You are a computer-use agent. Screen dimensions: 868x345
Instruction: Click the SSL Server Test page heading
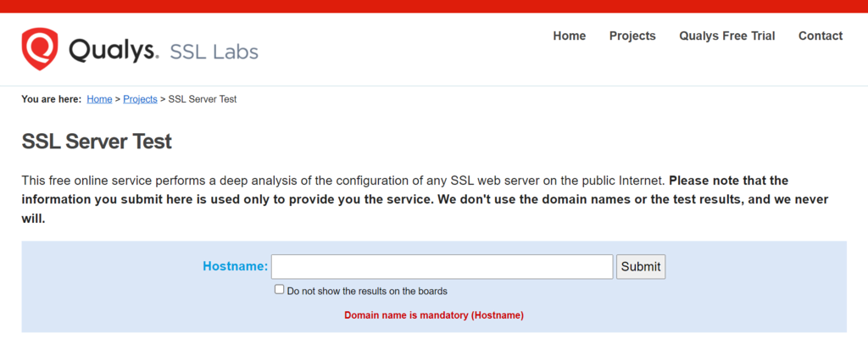pos(97,142)
